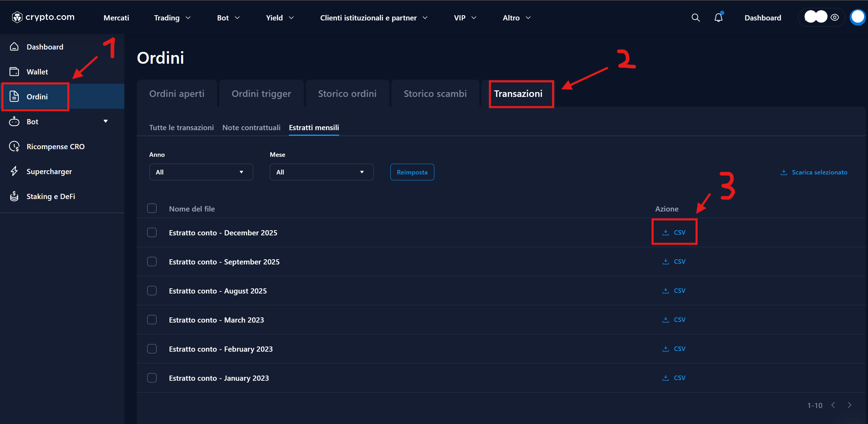
Task: Go to previous page of statements
Action: [x=833, y=405]
